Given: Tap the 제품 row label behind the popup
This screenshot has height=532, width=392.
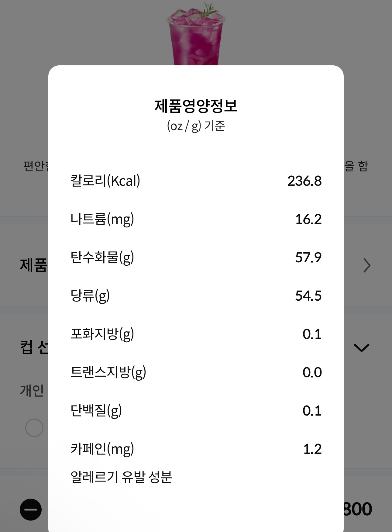Looking at the screenshot, I should tap(33, 265).
